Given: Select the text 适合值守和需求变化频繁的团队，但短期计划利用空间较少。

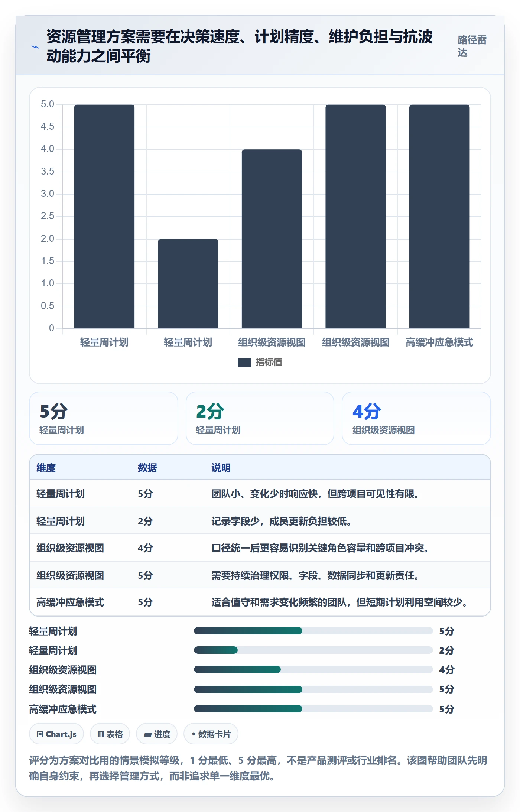Looking at the screenshot, I should click(339, 602).
